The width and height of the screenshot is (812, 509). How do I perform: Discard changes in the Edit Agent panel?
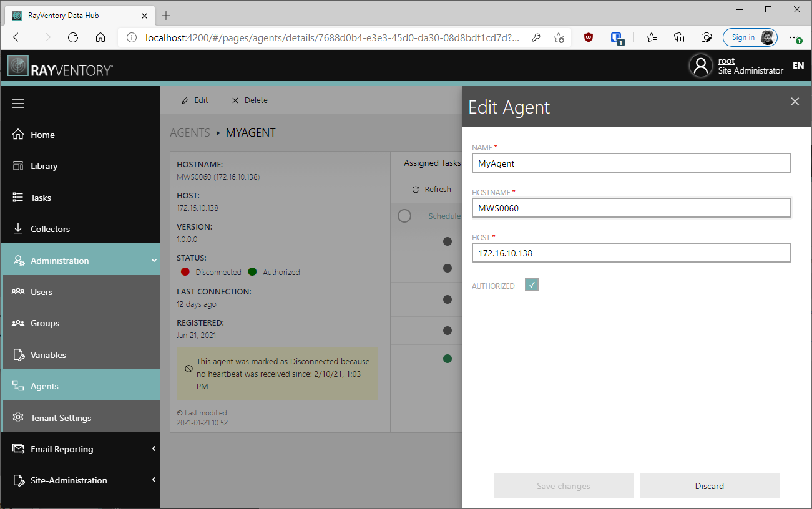710,485
